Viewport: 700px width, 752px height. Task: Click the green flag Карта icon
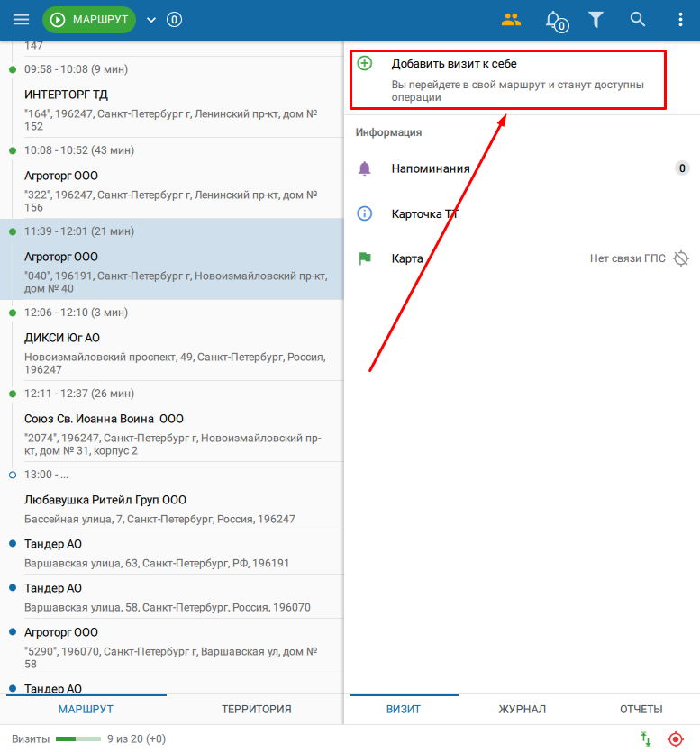(365, 258)
